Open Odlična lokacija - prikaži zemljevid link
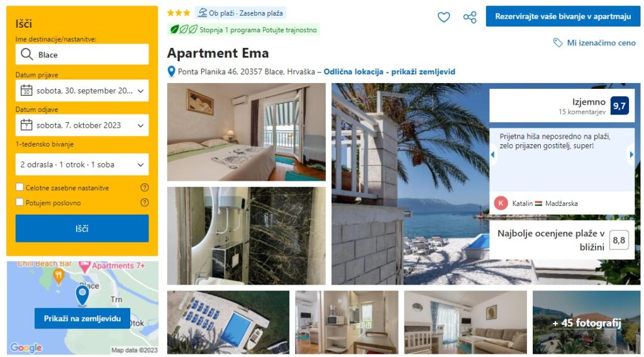This screenshot has width=644, height=357. pos(389,72)
